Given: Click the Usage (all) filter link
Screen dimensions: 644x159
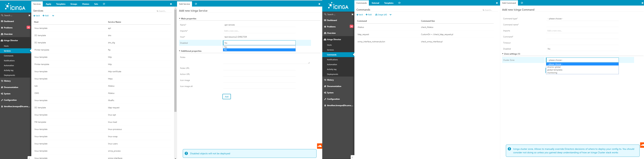Looking at the screenshot, I should [x=381, y=15].
